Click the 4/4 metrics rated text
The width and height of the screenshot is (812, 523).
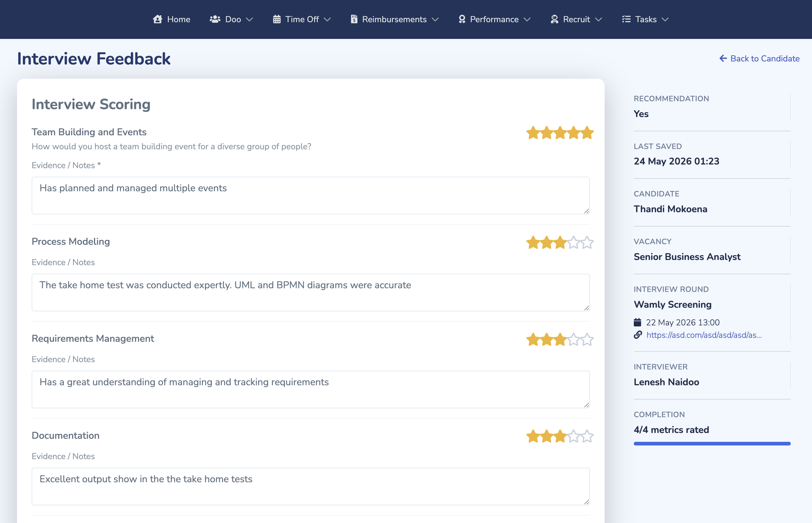click(x=671, y=430)
